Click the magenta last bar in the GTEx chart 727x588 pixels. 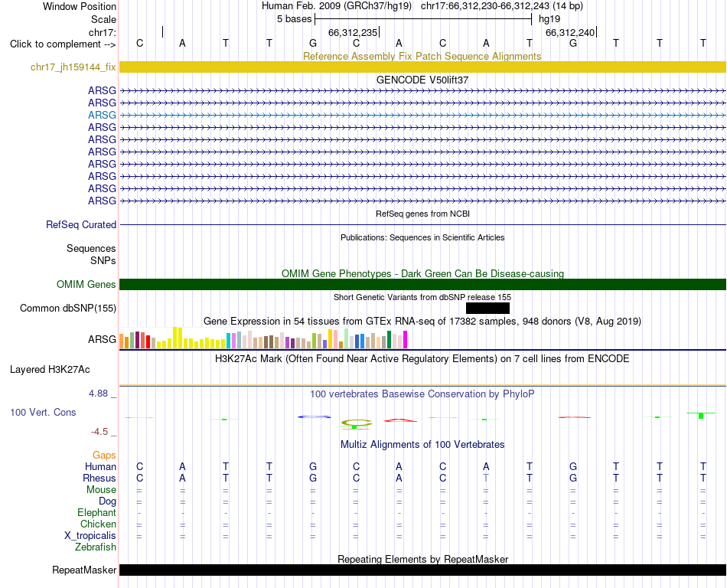coord(406,339)
